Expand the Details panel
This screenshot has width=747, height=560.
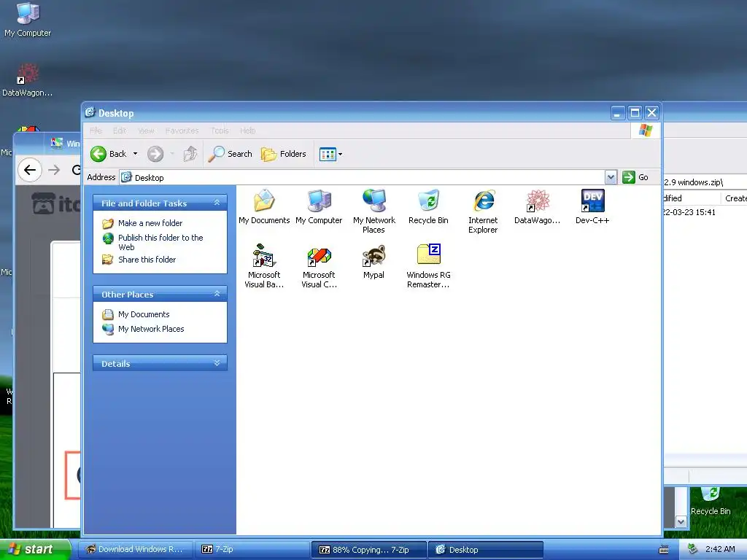coord(217,363)
